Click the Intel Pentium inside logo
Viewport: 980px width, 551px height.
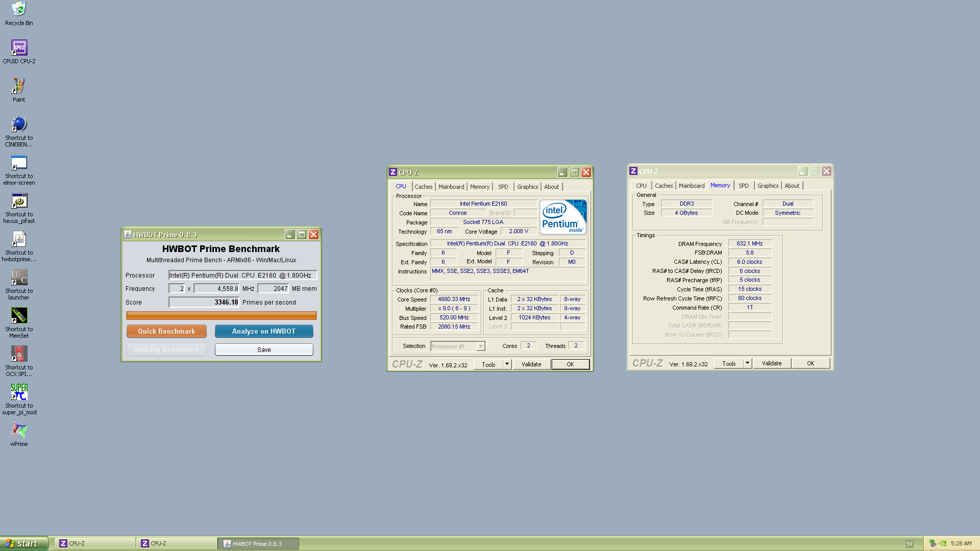click(563, 217)
